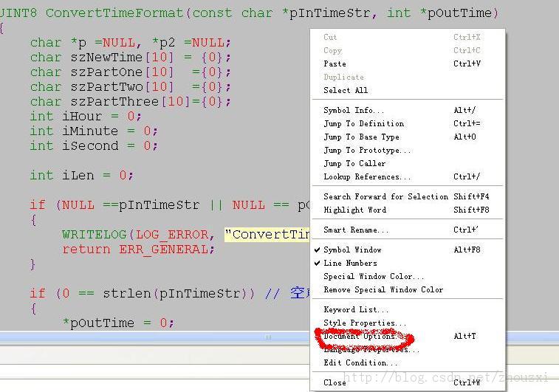Toggle Line Numbers checked item
559x392 pixels.
[407, 263]
